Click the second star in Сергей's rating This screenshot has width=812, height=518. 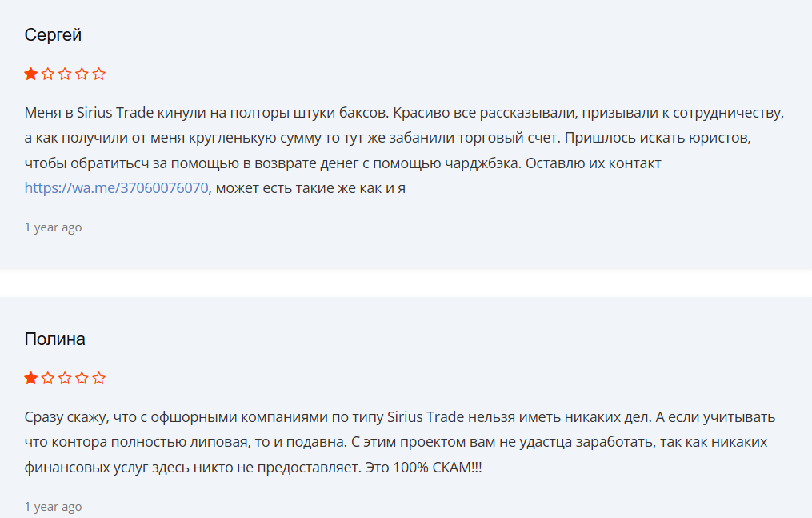click(47, 73)
